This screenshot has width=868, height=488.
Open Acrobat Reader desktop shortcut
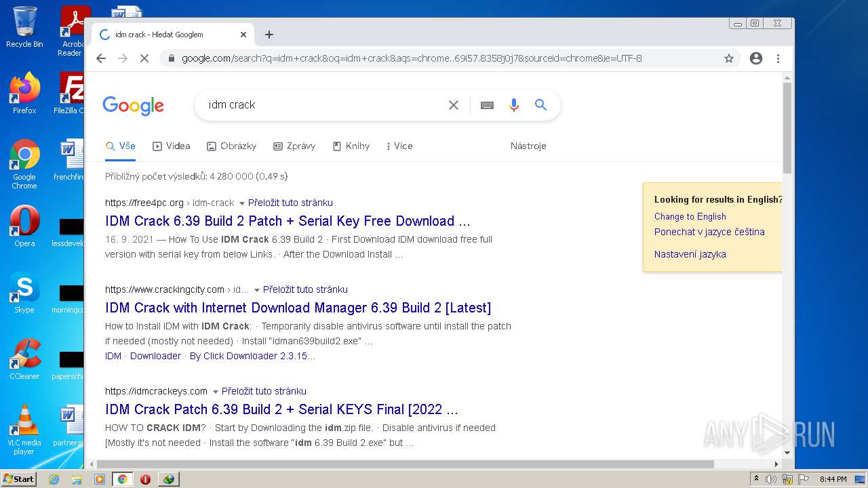point(72,31)
